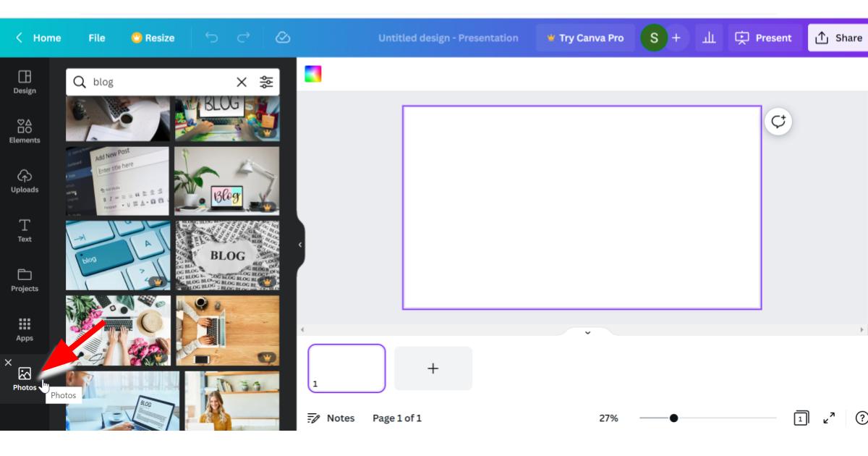Open the Text sidebar tab
Viewport: 868px width, 456px height.
tap(25, 230)
